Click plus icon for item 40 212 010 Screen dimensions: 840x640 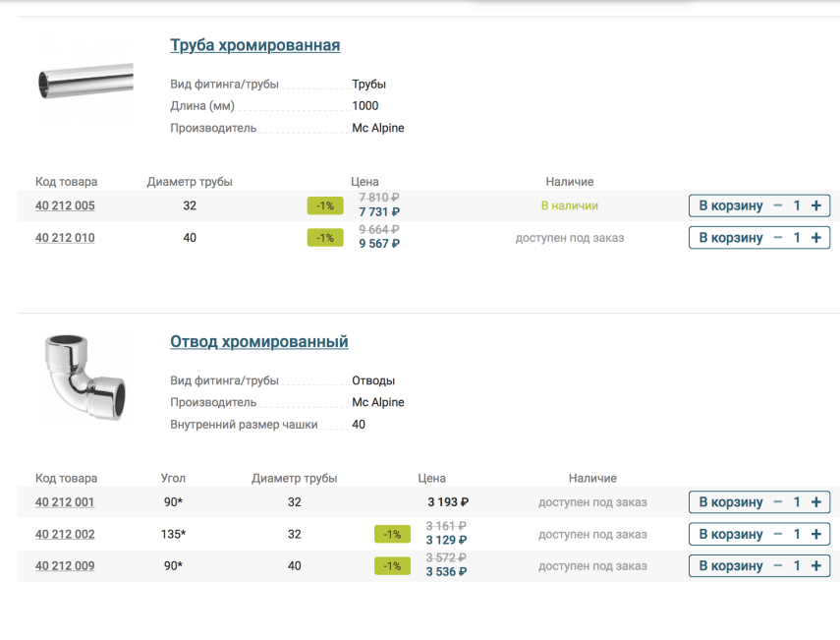[x=816, y=238]
